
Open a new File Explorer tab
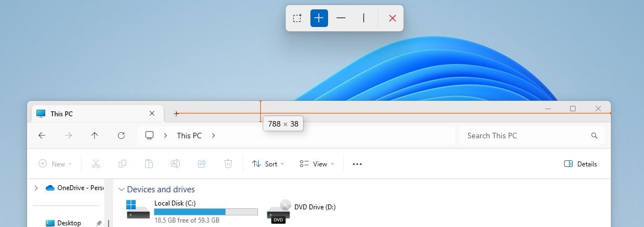coord(176,113)
